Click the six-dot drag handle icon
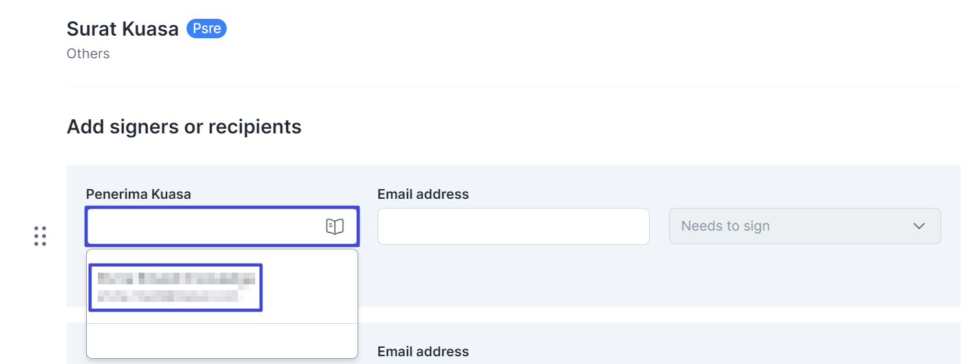Image resolution: width=980 pixels, height=364 pixels. coord(40,236)
